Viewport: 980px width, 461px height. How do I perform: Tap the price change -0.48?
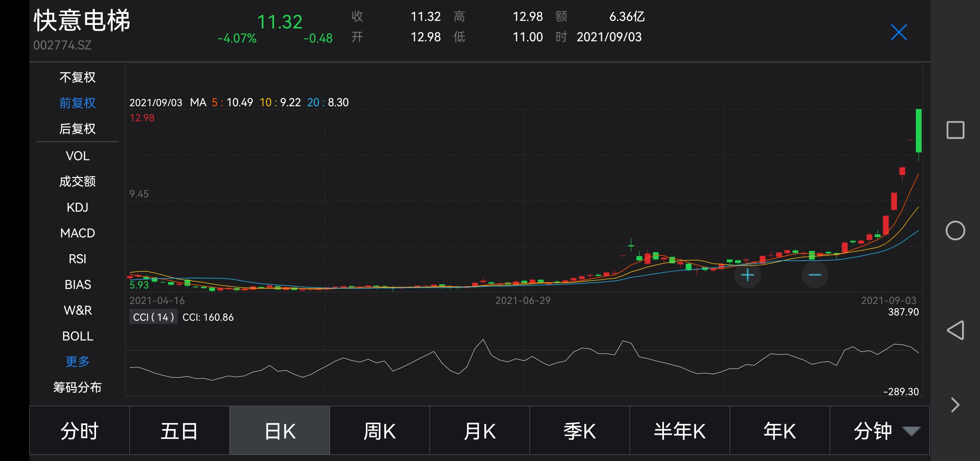pos(318,38)
